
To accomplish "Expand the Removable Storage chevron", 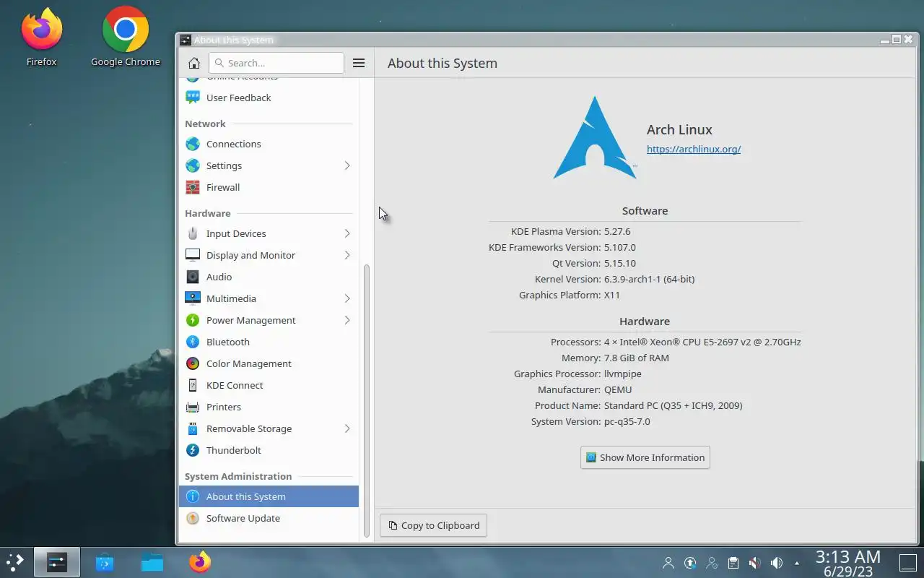I will pyautogui.click(x=347, y=428).
